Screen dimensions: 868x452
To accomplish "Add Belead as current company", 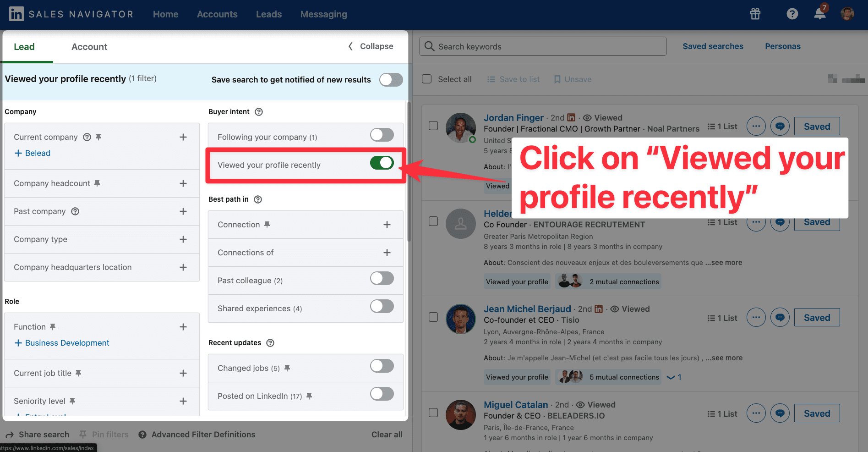I will pos(33,153).
